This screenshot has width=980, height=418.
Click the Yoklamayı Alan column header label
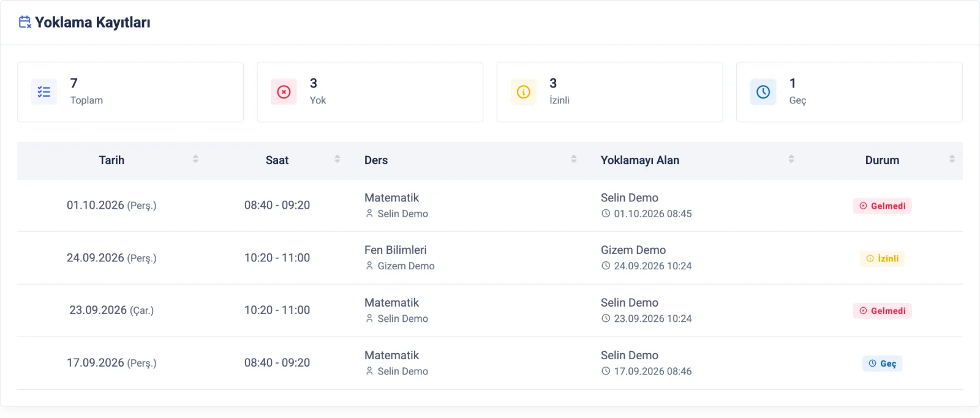(640, 160)
